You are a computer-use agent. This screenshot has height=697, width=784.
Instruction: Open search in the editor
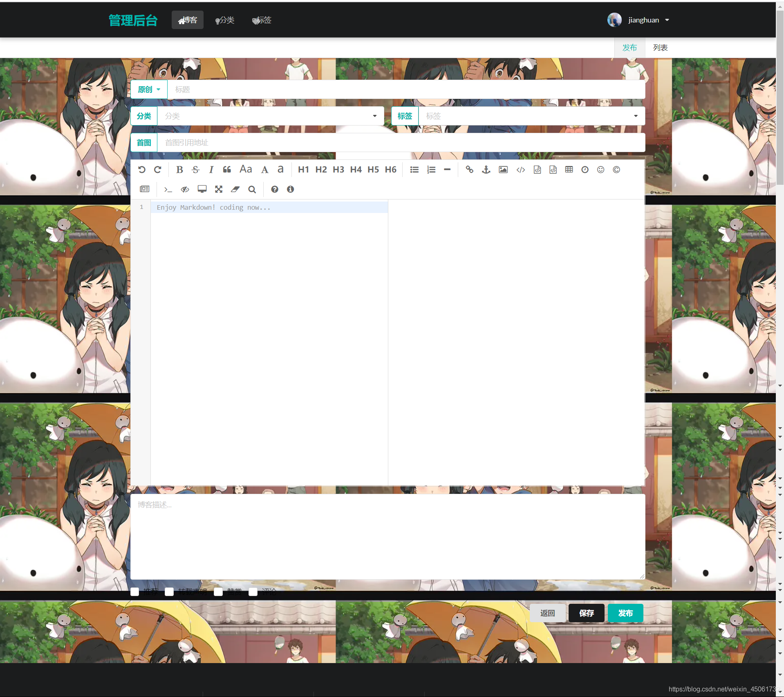point(252,189)
